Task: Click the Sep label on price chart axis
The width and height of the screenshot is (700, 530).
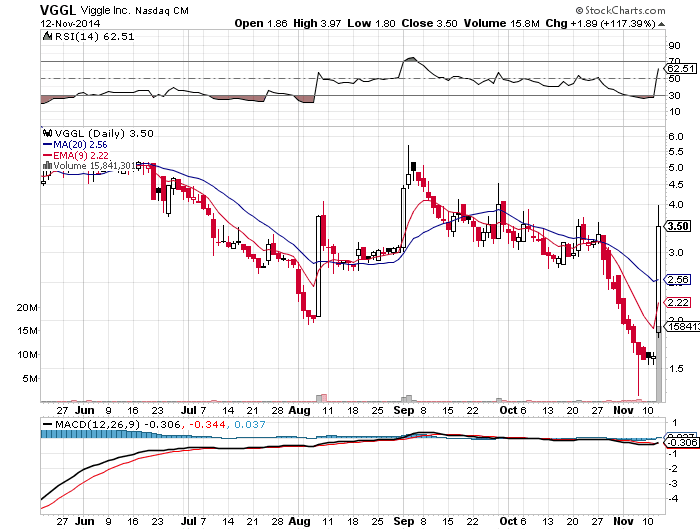Action: (404, 410)
